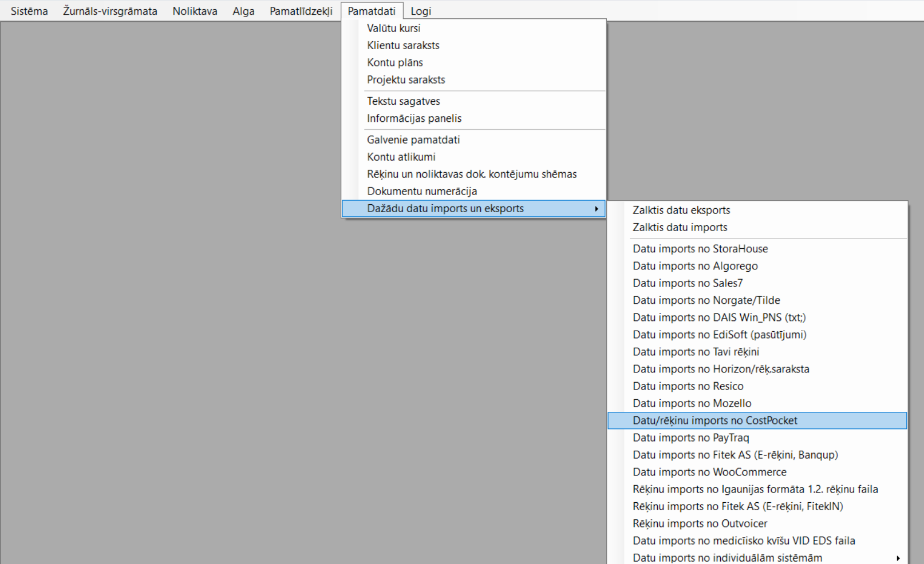Choose Datu imports no DAIS Win_PNS
924x564 pixels.
(757, 317)
